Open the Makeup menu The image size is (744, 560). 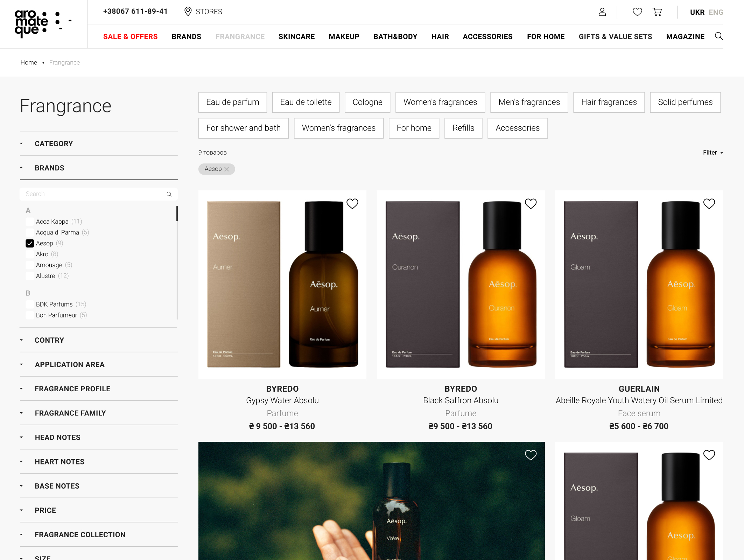[344, 36]
